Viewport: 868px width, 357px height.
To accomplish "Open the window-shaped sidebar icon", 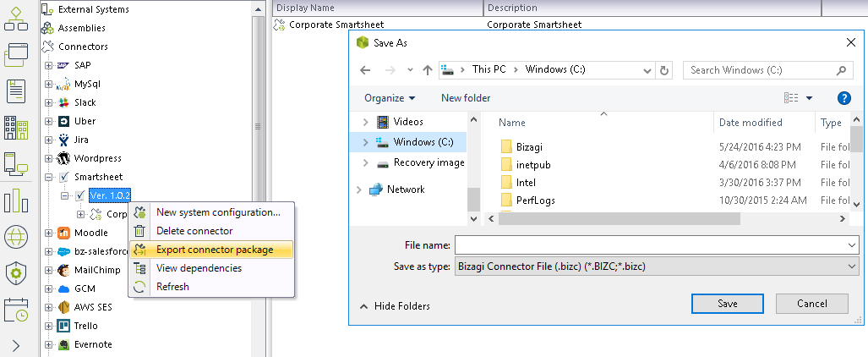I will [x=16, y=54].
